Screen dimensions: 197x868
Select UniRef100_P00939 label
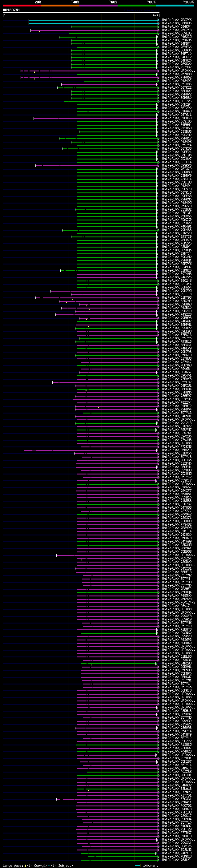177,721
